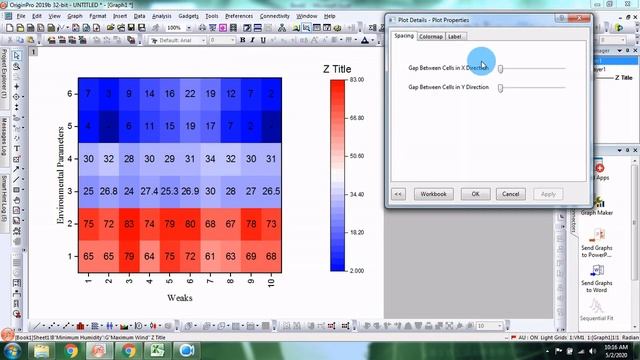Click Cancel in Plot Details dialog
This screenshot has width=640, height=360.
pos(511,194)
